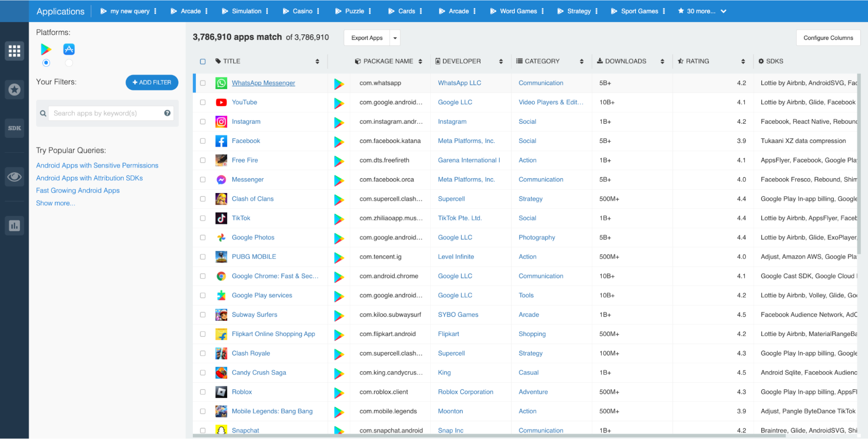Click the Google Photos app icon
The height and width of the screenshot is (439, 868).
[x=221, y=237]
